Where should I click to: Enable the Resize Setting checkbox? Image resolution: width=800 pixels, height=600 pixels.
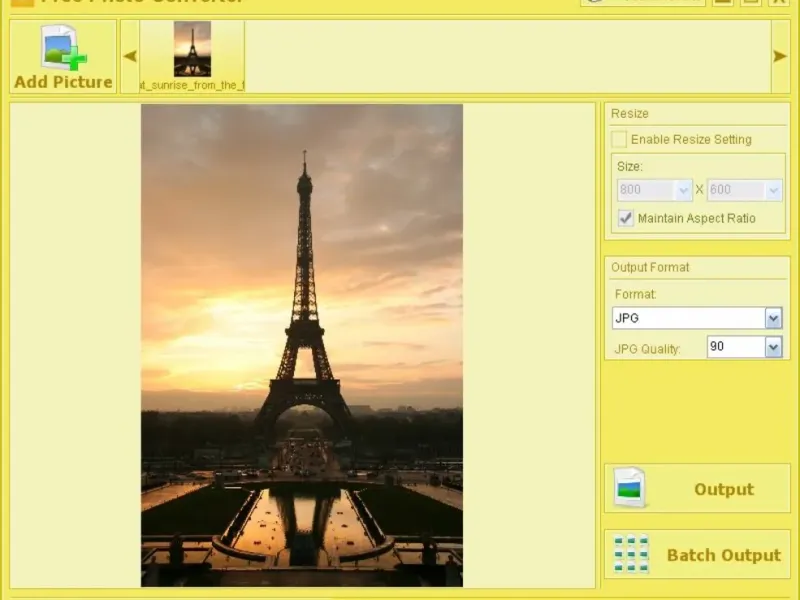620,139
